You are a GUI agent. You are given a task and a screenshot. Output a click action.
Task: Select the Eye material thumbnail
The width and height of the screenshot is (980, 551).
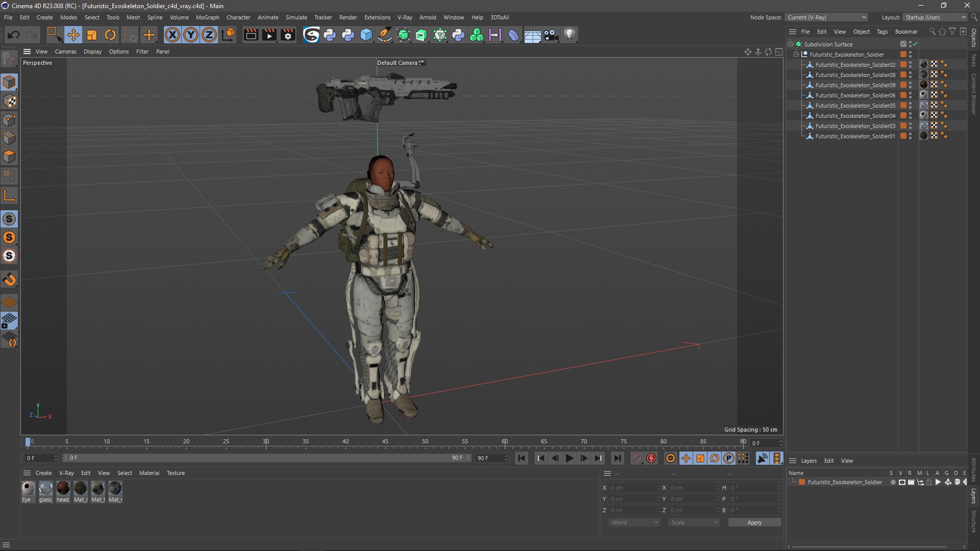point(28,488)
